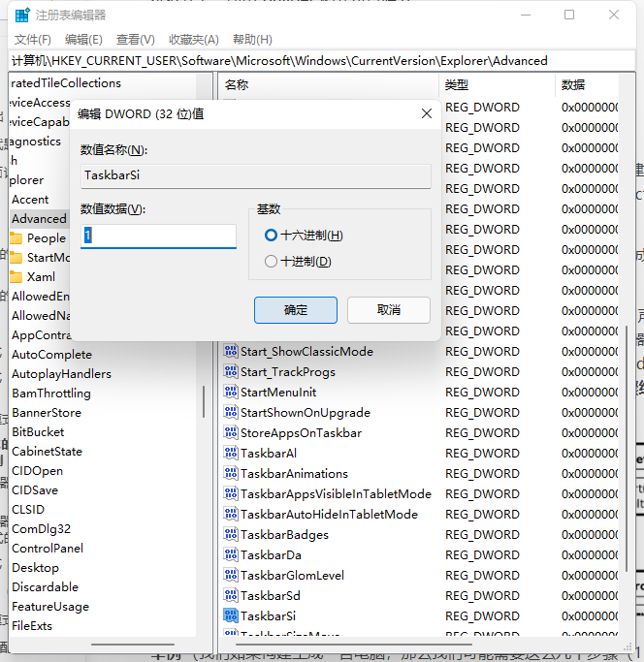644x662 pixels.
Task: Click the value data (数值数据) input field
Action: (158, 236)
